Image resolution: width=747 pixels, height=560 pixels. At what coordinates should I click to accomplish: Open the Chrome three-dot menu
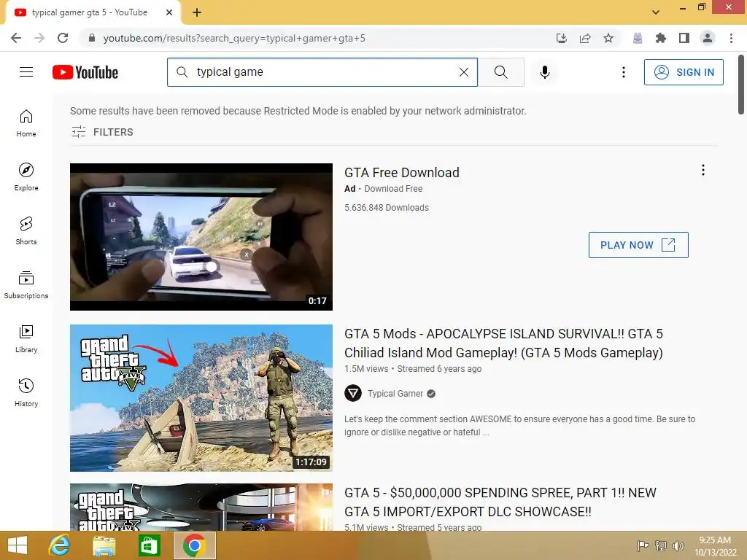pos(731,38)
